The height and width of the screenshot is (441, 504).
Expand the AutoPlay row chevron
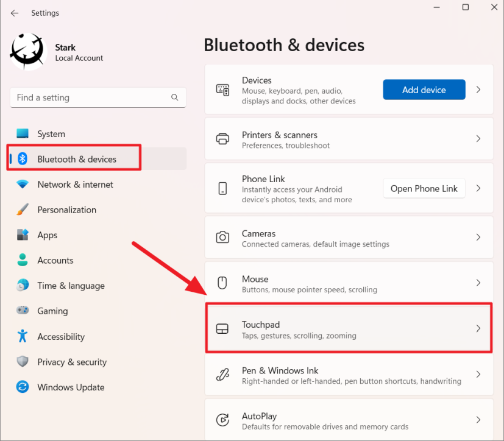tap(478, 420)
